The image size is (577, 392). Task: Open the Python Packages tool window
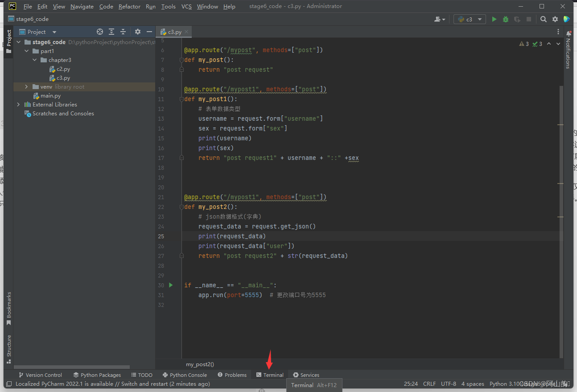[97, 375]
